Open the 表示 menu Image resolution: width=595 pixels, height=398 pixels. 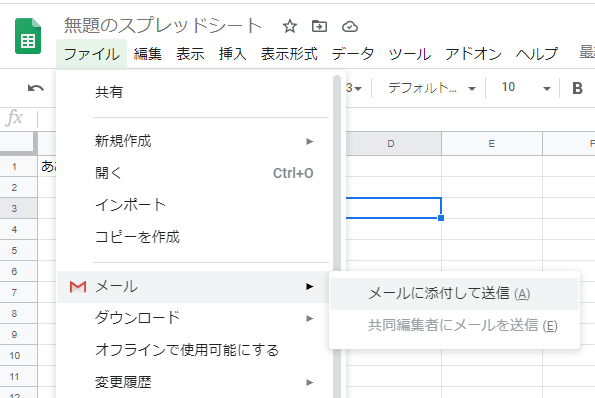190,54
